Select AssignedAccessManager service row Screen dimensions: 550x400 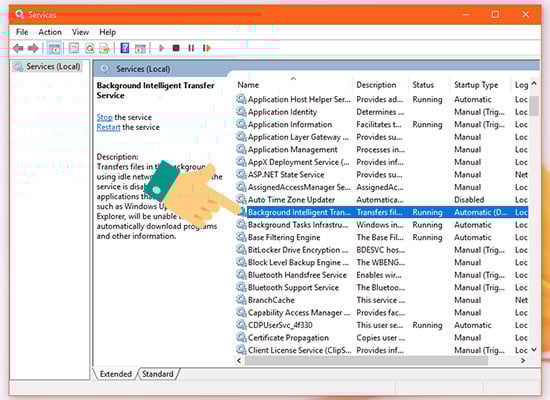[382, 187]
